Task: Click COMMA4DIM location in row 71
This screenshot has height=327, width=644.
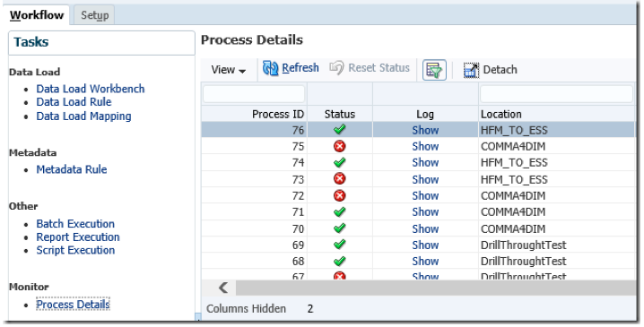Action: pos(513,212)
